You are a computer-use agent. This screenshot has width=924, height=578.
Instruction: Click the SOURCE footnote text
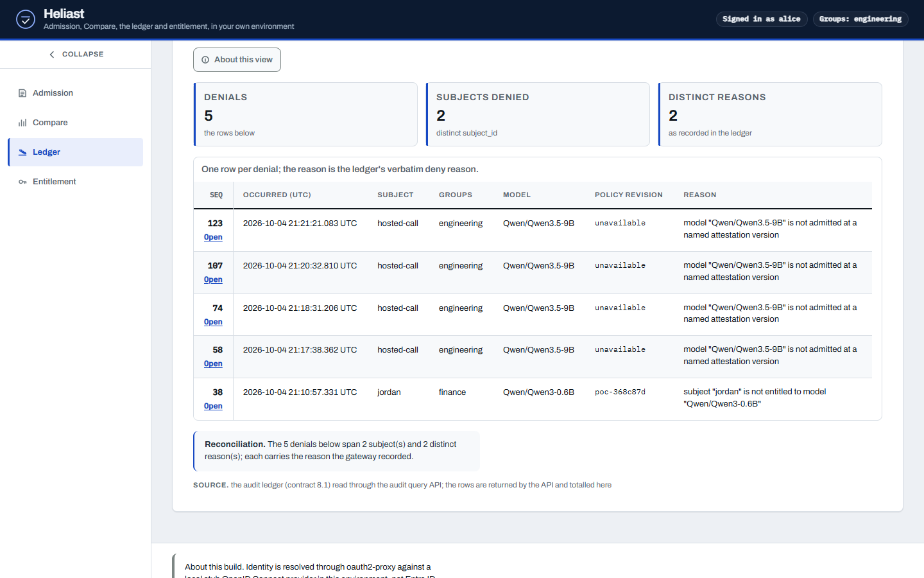pos(402,486)
